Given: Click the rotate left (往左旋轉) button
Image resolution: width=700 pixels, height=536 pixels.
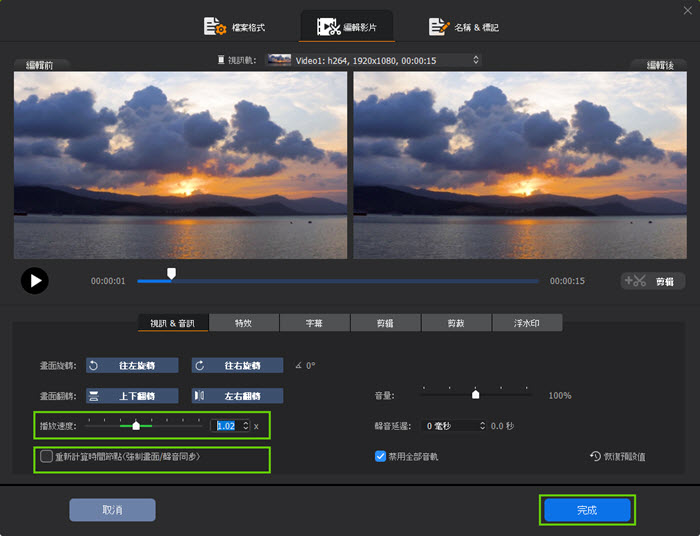Looking at the screenshot, I should coord(132,365).
